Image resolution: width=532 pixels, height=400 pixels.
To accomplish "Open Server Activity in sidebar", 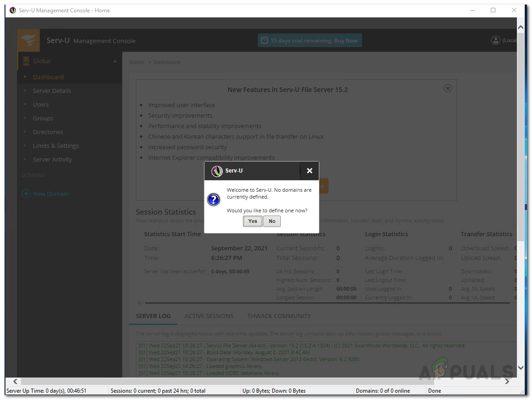I will [52, 159].
